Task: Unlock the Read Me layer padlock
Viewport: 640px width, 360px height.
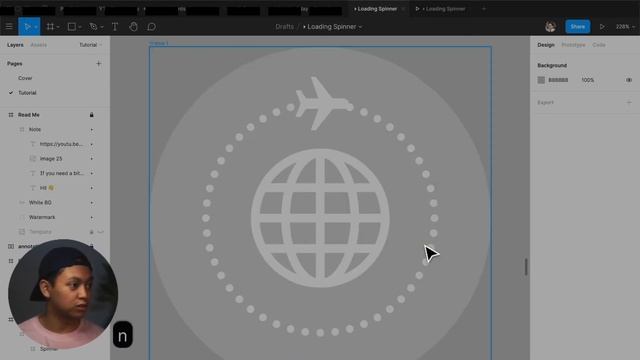Action: 91,115
